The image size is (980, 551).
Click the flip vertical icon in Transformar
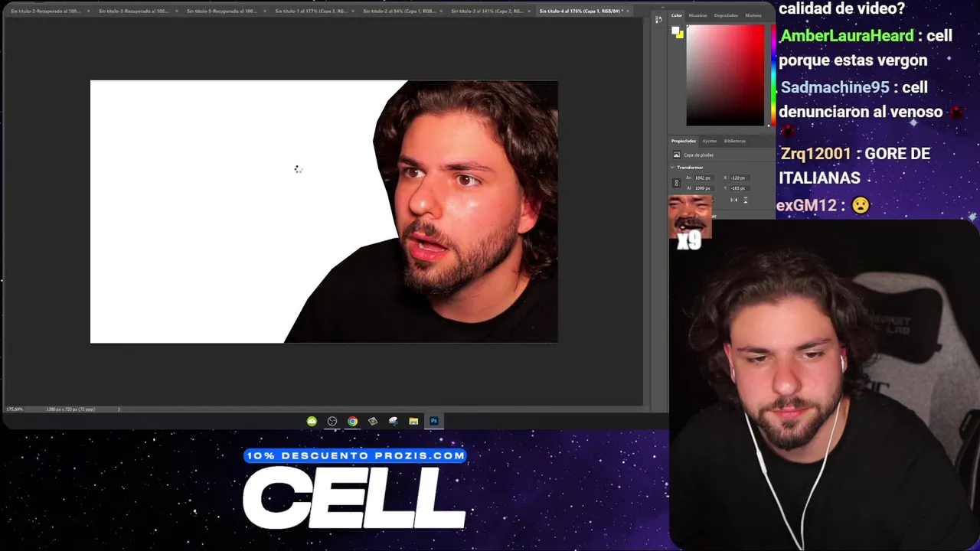click(x=746, y=201)
